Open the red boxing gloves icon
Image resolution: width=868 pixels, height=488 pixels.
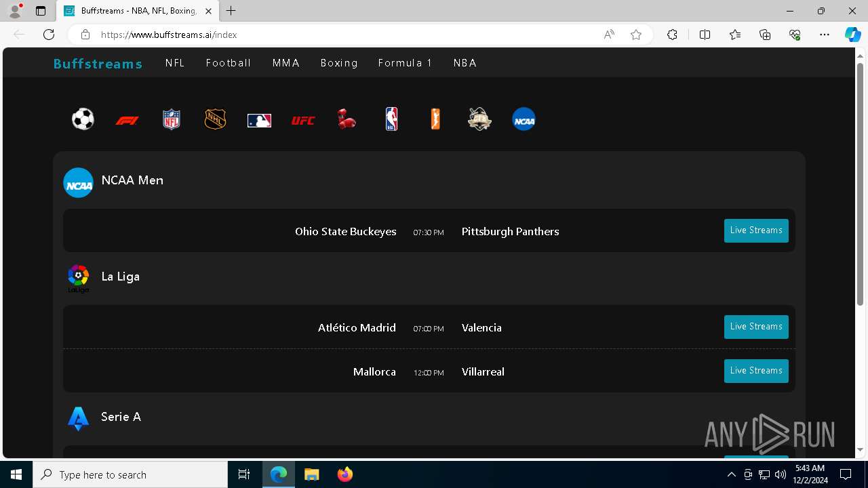[x=347, y=119]
